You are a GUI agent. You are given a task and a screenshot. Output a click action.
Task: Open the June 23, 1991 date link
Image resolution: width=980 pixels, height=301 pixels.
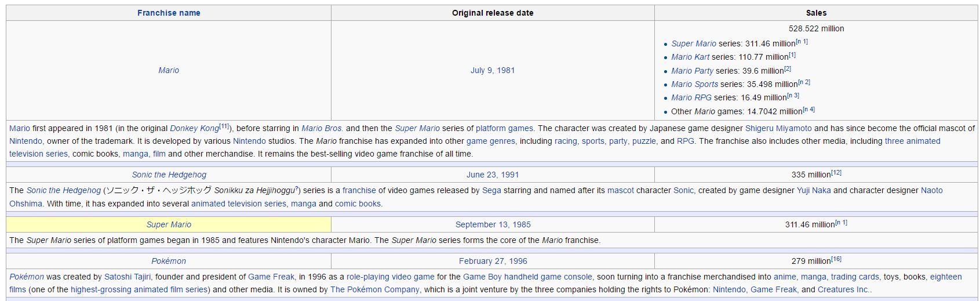click(x=493, y=175)
